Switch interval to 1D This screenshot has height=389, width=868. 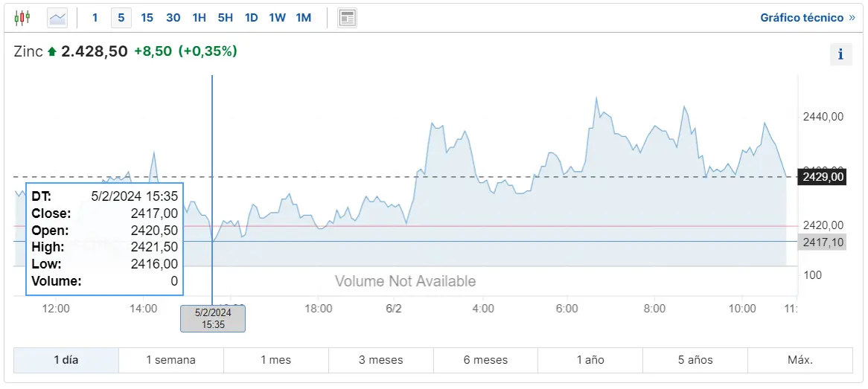[x=252, y=17]
